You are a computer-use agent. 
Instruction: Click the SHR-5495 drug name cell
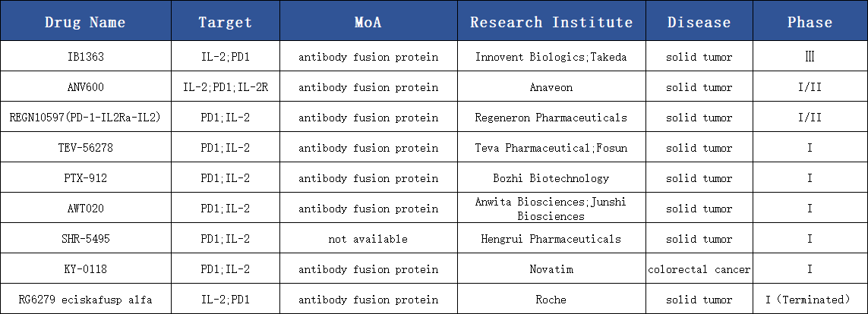click(85, 239)
